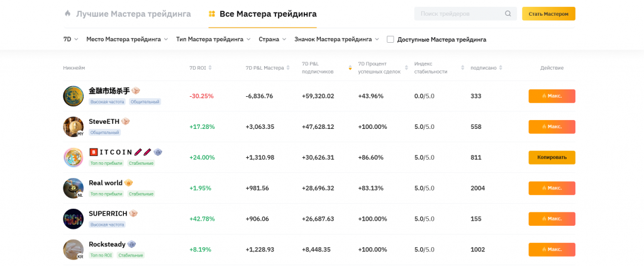The height and width of the screenshot is (266, 644).
Task: Open Rocksteady trader name
Action: [x=107, y=244]
